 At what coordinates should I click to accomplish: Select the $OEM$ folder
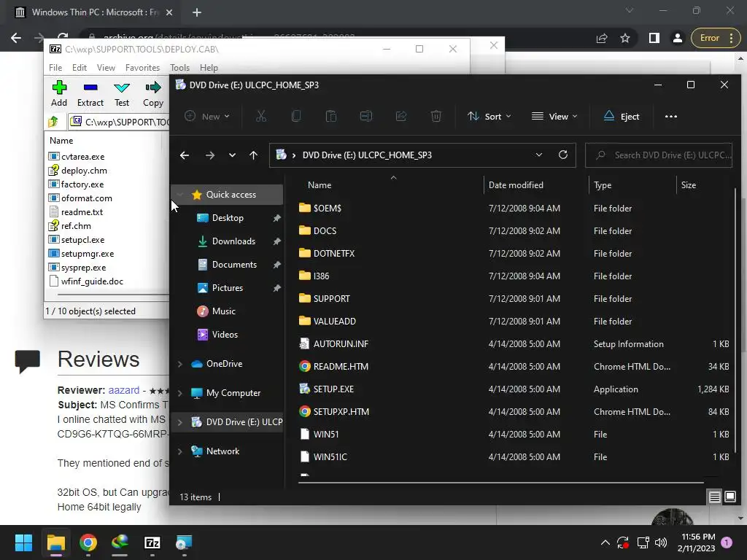point(327,208)
